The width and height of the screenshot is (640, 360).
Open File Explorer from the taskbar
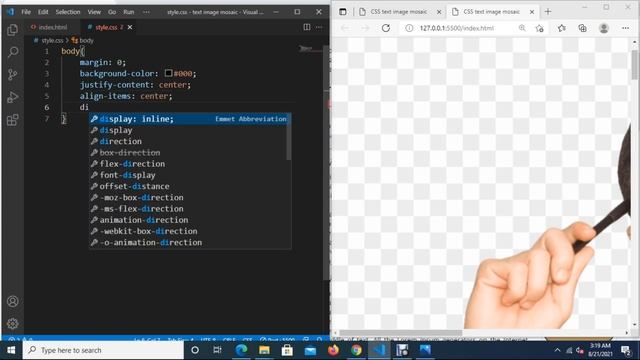coord(264,350)
